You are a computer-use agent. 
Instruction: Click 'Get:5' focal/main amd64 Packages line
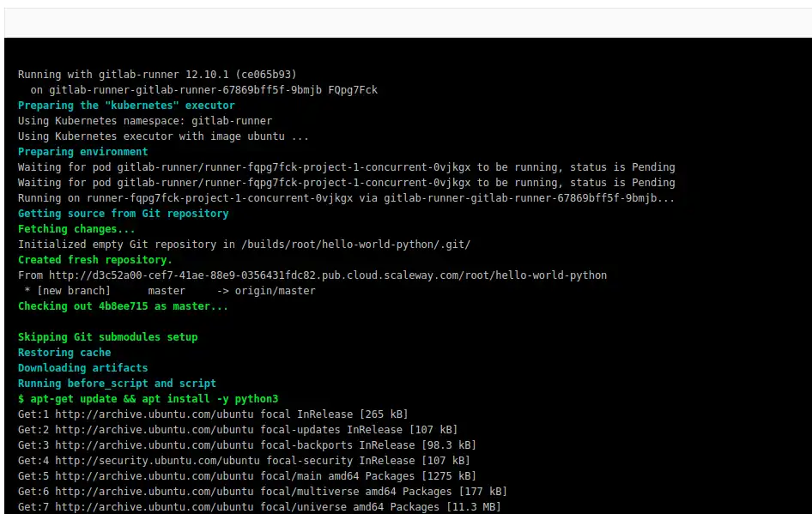coord(247,476)
